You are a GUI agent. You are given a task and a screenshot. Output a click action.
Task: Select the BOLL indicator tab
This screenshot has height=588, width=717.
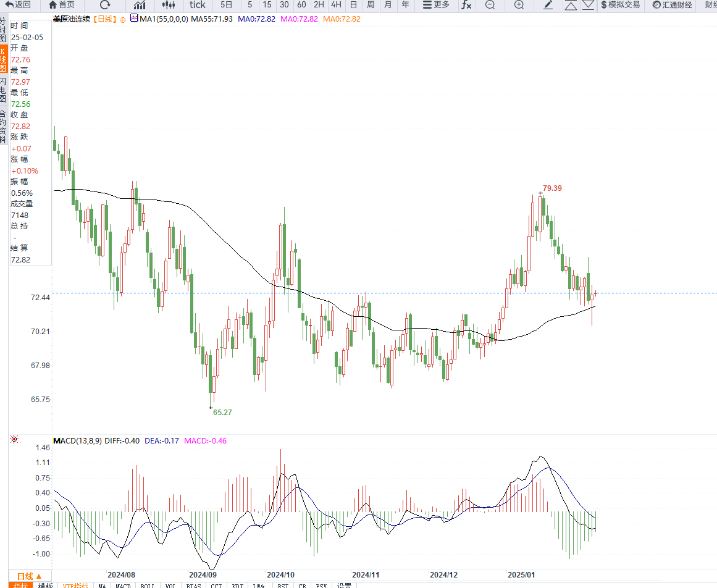click(x=148, y=585)
